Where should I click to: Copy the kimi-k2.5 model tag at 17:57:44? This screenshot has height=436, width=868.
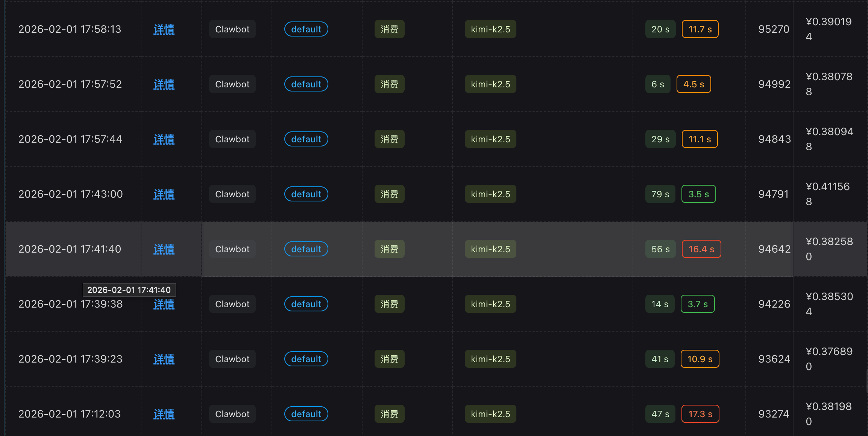[x=490, y=139]
